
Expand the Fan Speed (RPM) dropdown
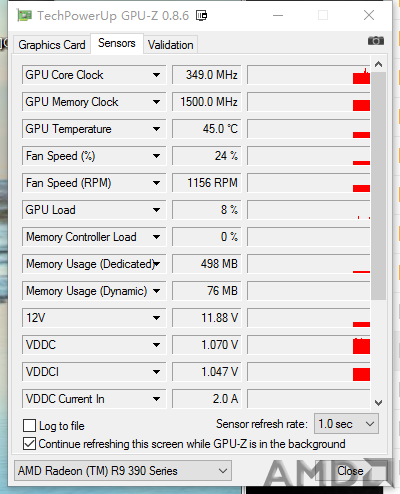point(156,183)
